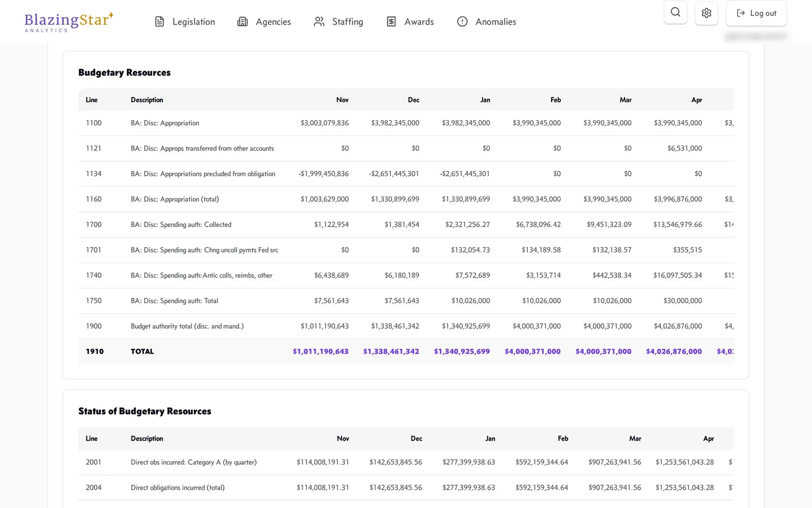Select line 1100 BA: Disc: Appropriation row

click(x=406, y=123)
